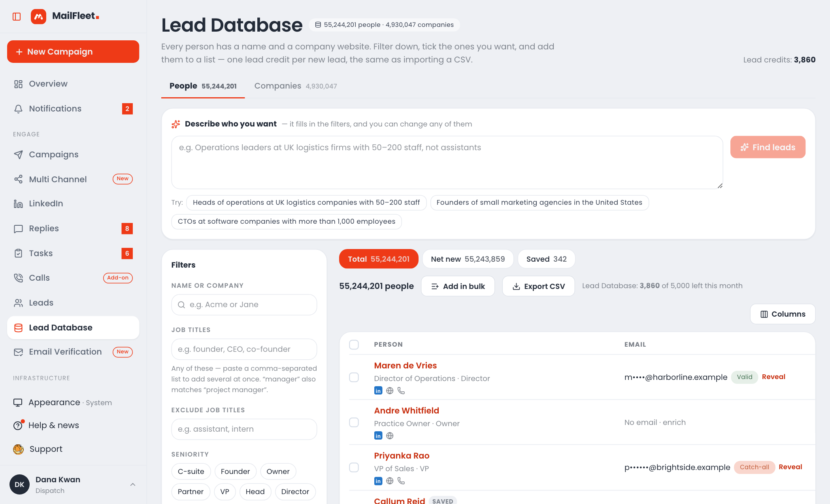Click the Name or Company search field
830x504 pixels.
point(244,305)
